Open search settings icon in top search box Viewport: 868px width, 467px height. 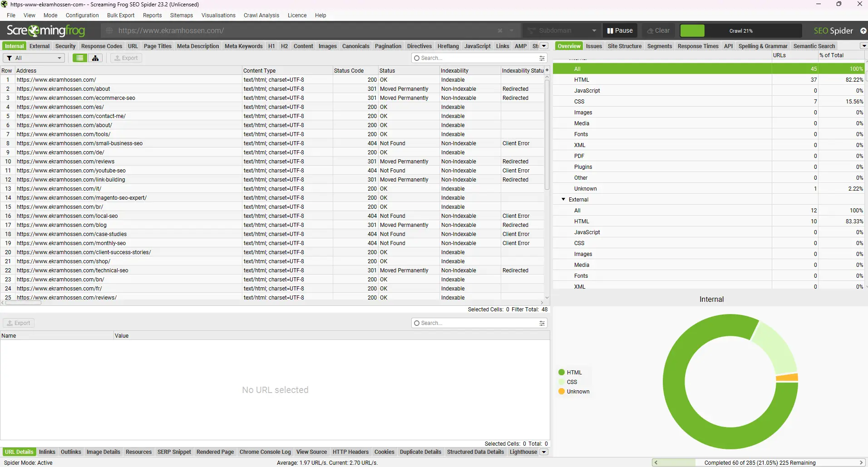(542, 58)
